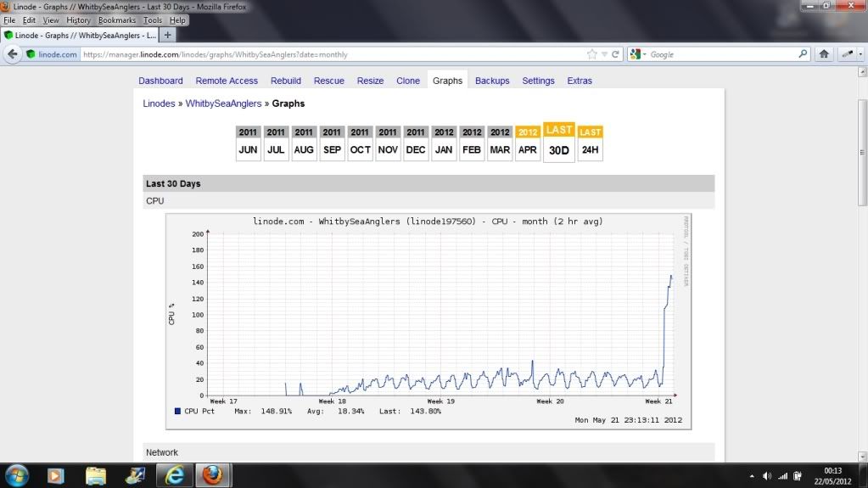Select the LAST 30D graph range
The width and height of the screenshot is (868, 488).
click(x=559, y=143)
